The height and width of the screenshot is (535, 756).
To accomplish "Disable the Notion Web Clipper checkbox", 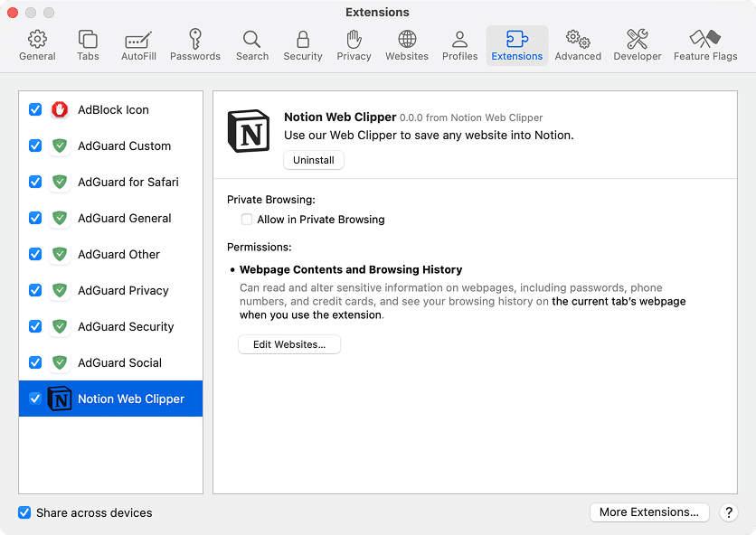I will pos(35,399).
